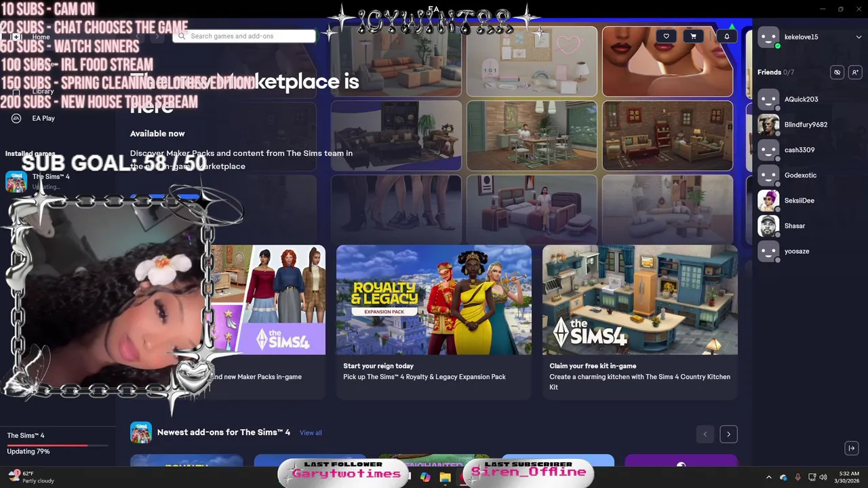Click Shasar's avatar

click(768, 226)
